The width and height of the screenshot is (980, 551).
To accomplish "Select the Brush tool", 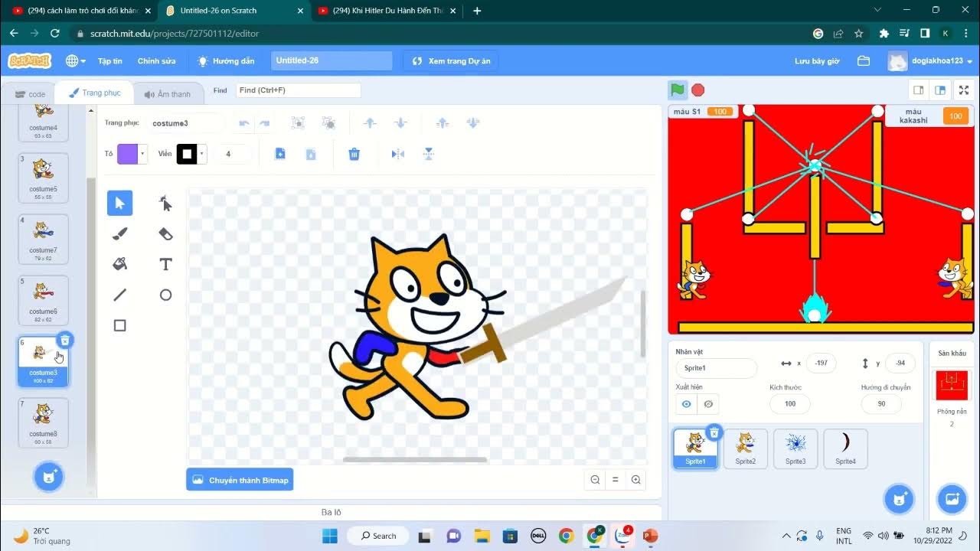I will coord(119,233).
